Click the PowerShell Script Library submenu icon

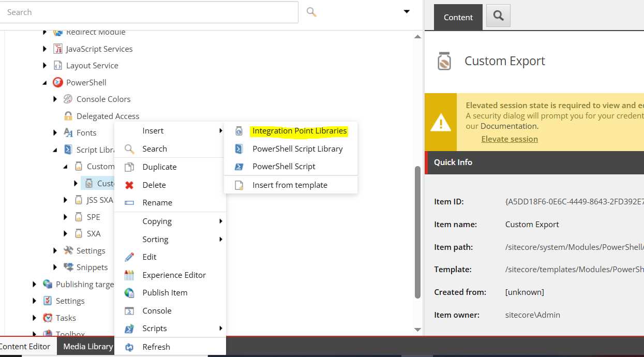[239, 148]
